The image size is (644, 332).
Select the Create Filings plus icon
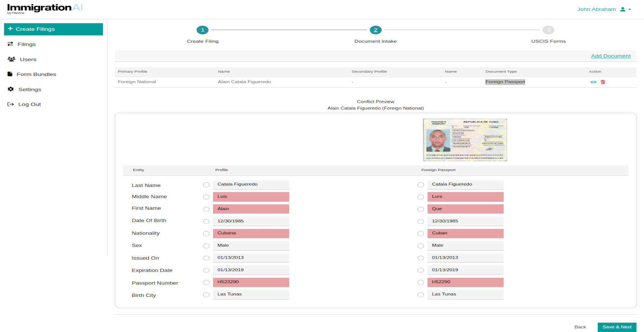click(10, 29)
